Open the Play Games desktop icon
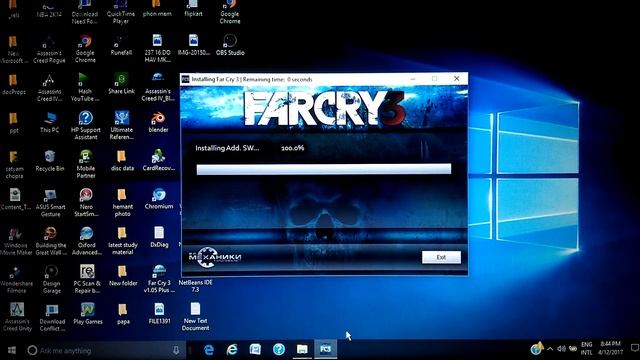This screenshot has width=640, height=360. (x=88, y=314)
